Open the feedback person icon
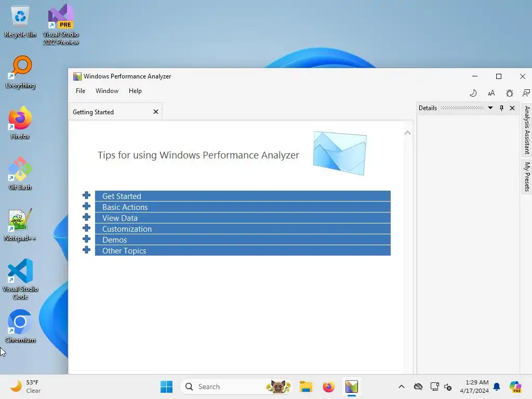532x399 pixels. (x=526, y=93)
